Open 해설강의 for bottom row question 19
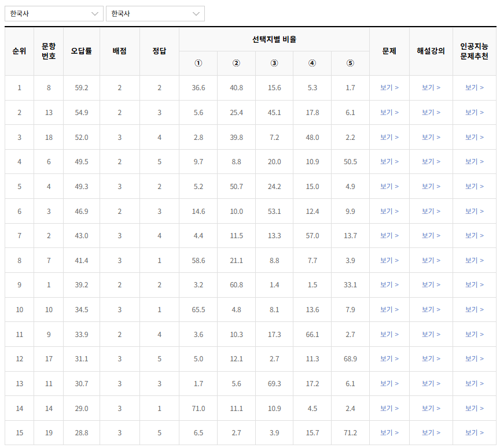This screenshot has width=500, height=448. [x=431, y=432]
